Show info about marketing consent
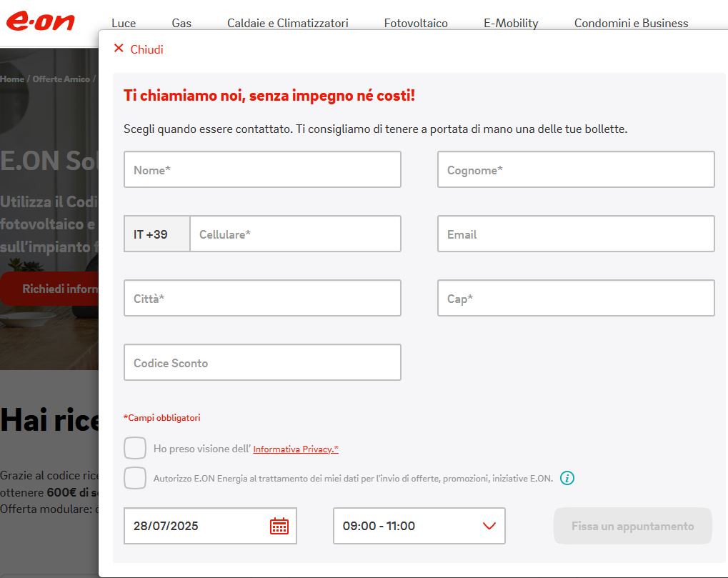The width and height of the screenshot is (728, 578). click(567, 478)
